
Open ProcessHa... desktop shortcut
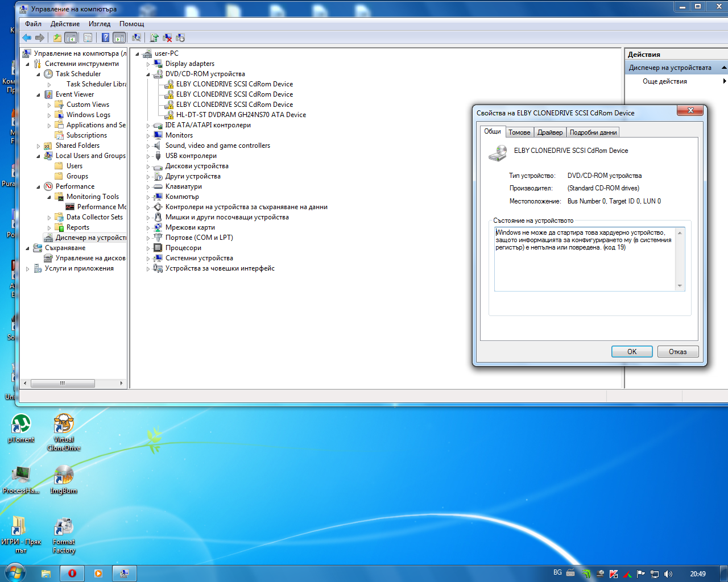pyautogui.click(x=21, y=480)
